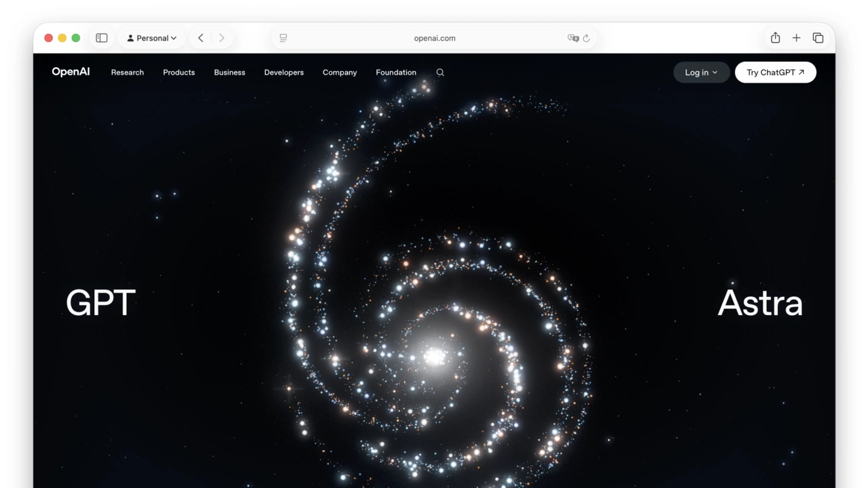This screenshot has width=868, height=488.
Task: Click the Try ChatGPT button
Action: [x=776, y=73]
